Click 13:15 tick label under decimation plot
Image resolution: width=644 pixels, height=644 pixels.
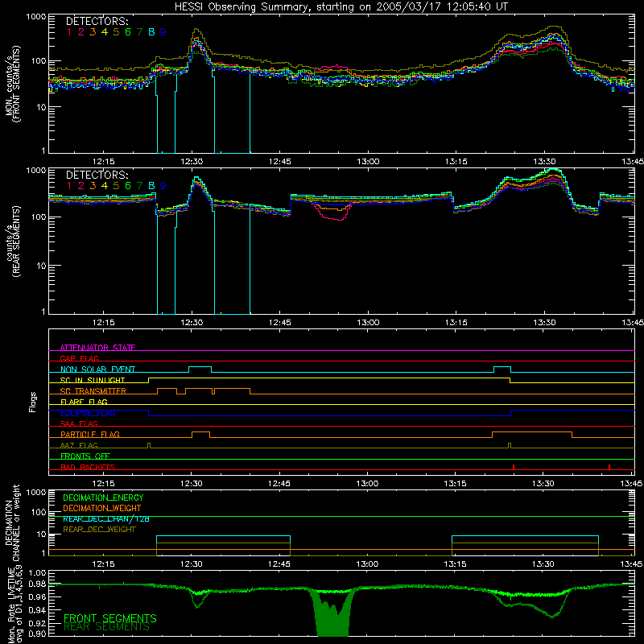coord(455,564)
